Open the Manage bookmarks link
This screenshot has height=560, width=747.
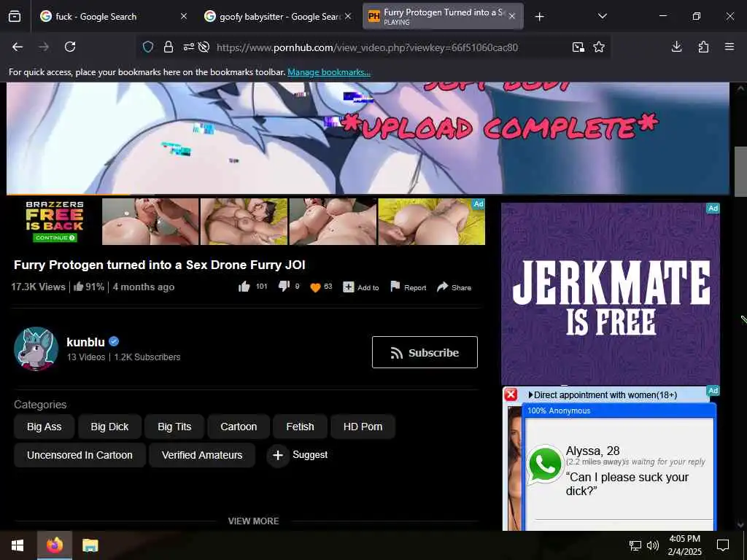point(329,72)
